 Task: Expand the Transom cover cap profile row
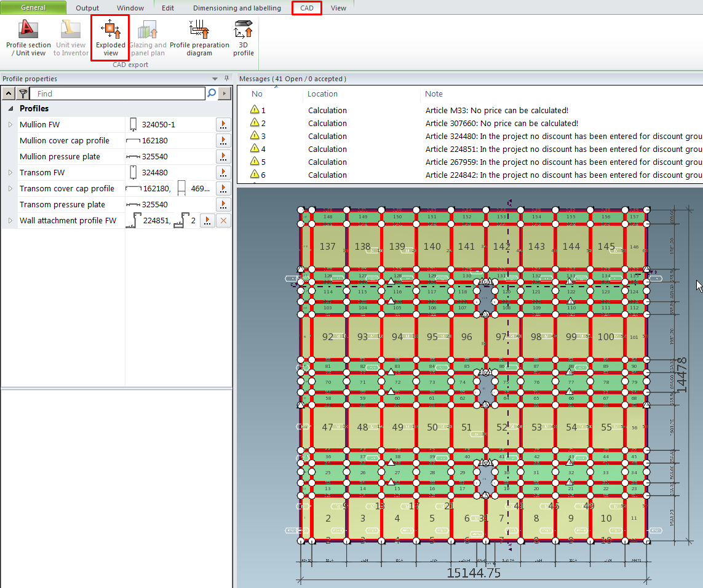(10, 188)
